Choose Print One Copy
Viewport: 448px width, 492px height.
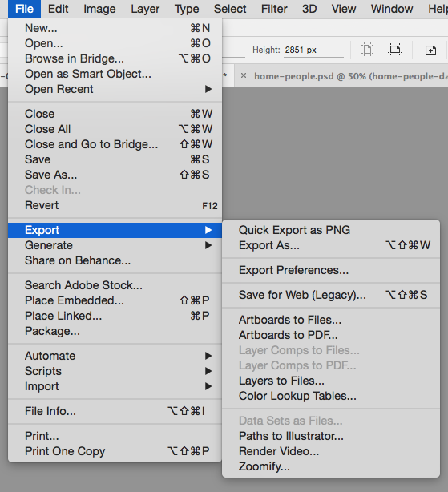(x=115, y=451)
